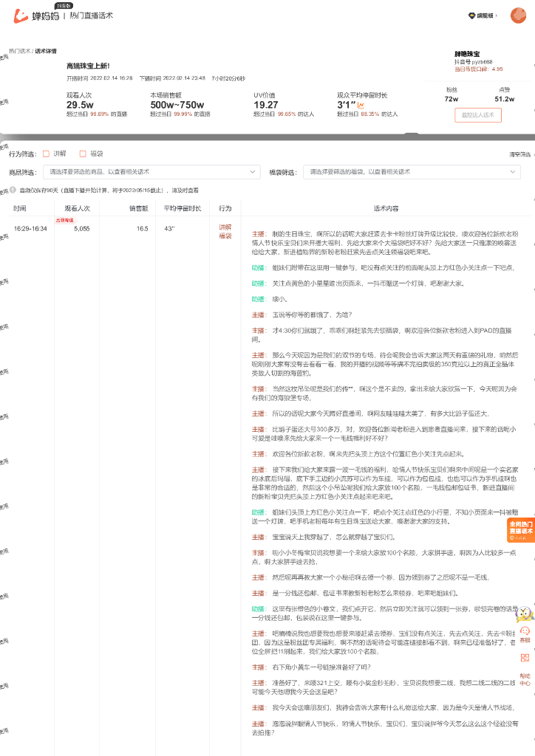The width and height of the screenshot is (535, 756).
Task: Click the 讲解 tag in behavior column
Action: (225, 227)
